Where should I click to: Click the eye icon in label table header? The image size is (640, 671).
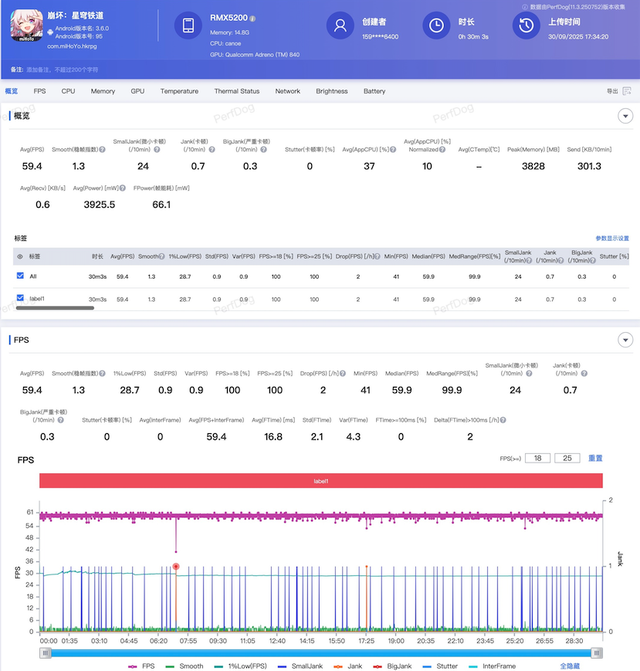coord(21,256)
